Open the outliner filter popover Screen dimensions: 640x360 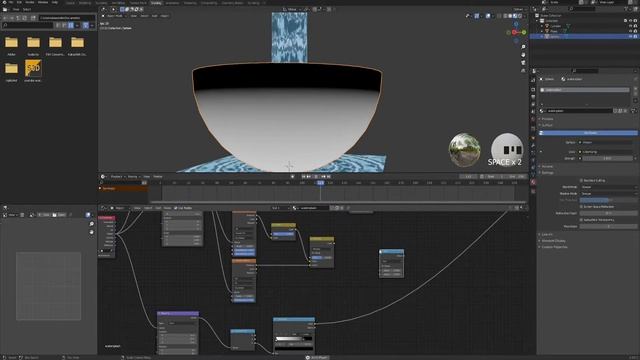pyautogui.click(x=627, y=9)
